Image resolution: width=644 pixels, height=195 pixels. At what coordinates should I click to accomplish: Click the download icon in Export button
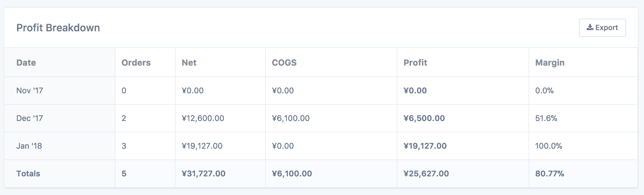590,27
